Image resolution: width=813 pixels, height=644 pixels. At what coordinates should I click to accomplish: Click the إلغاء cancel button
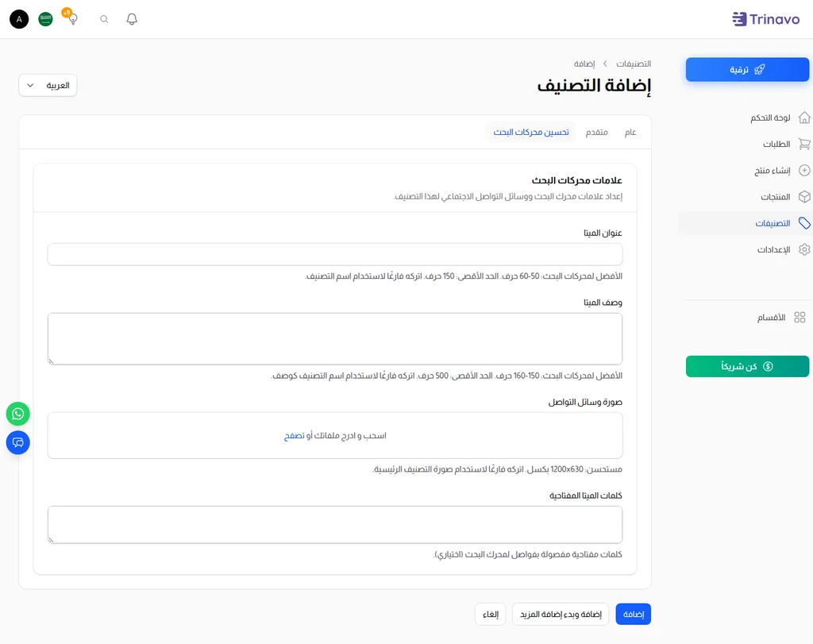coord(490,614)
